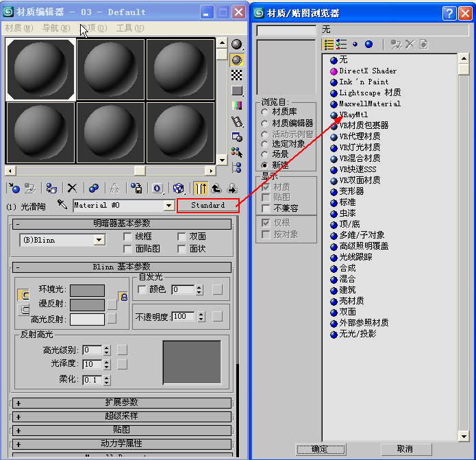Open the (B)Blinn shader dropdown
This screenshot has width=476, height=460.
point(99,239)
